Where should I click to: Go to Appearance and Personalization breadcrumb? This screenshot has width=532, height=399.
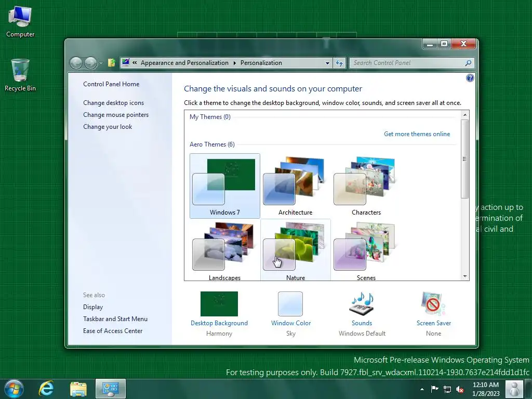184,63
